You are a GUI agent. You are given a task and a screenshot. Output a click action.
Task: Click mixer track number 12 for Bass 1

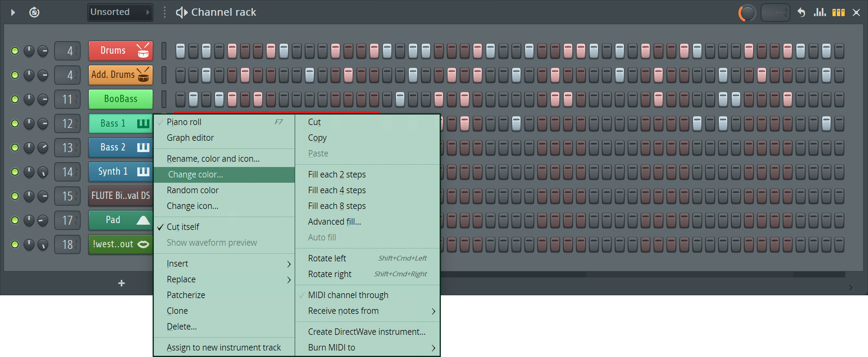click(x=67, y=123)
